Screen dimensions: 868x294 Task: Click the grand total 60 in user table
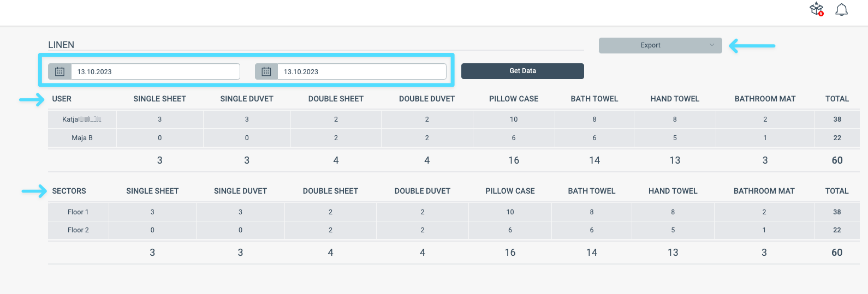coord(837,160)
